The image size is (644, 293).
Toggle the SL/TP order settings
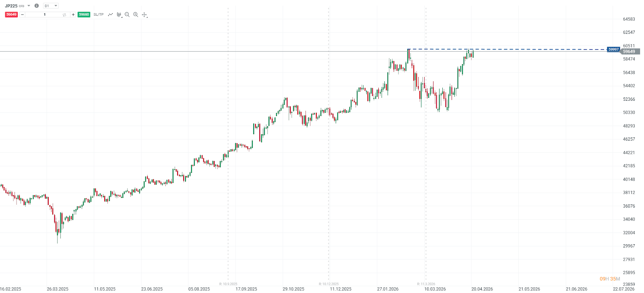pyautogui.click(x=99, y=15)
